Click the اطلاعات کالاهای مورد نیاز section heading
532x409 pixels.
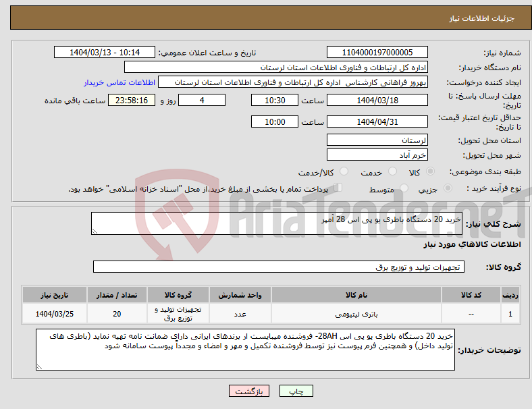(472, 244)
